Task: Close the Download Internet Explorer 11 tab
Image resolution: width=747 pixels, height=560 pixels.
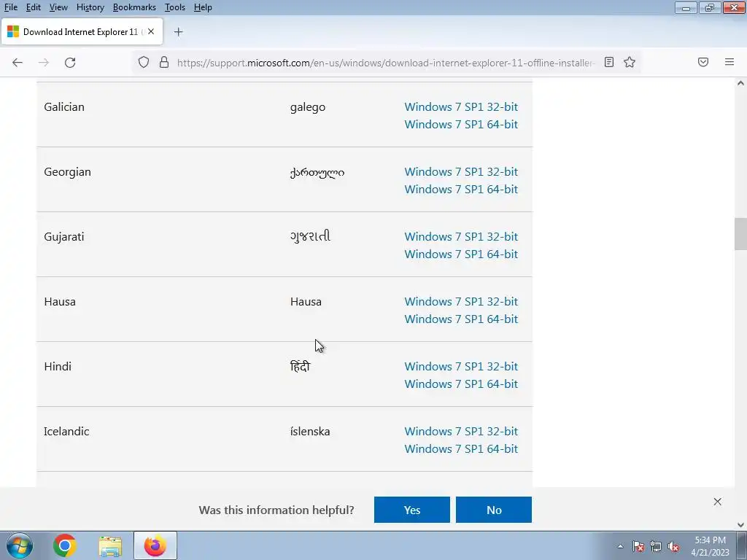Action: click(x=151, y=31)
